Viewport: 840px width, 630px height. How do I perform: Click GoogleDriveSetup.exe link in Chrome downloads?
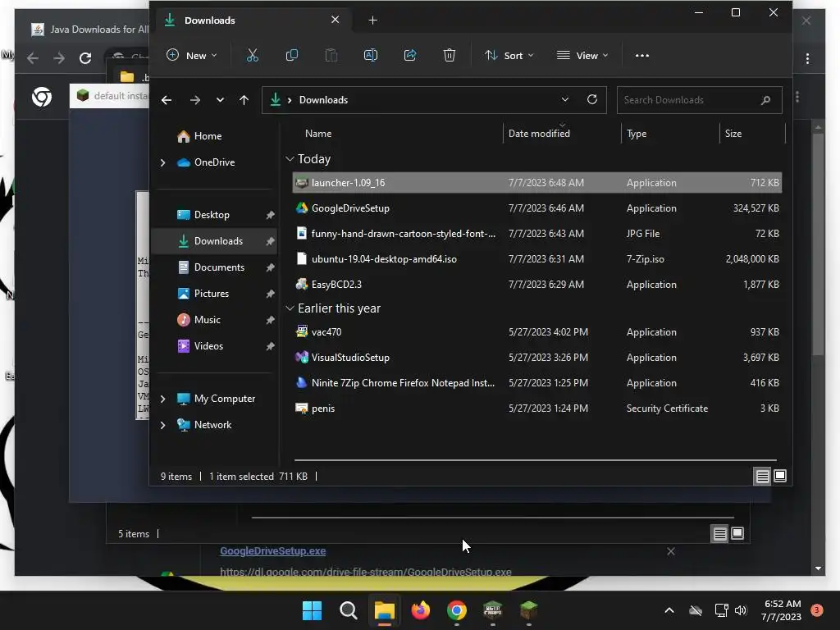click(272, 550)
